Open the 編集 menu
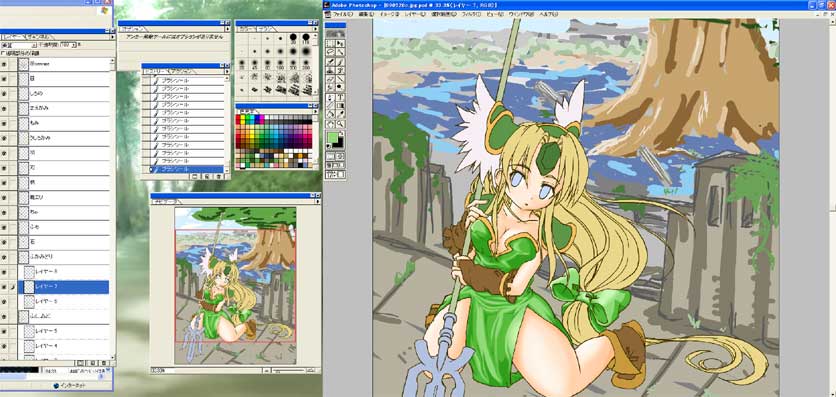The image size is (836, 397). click(x=366, y=14)
